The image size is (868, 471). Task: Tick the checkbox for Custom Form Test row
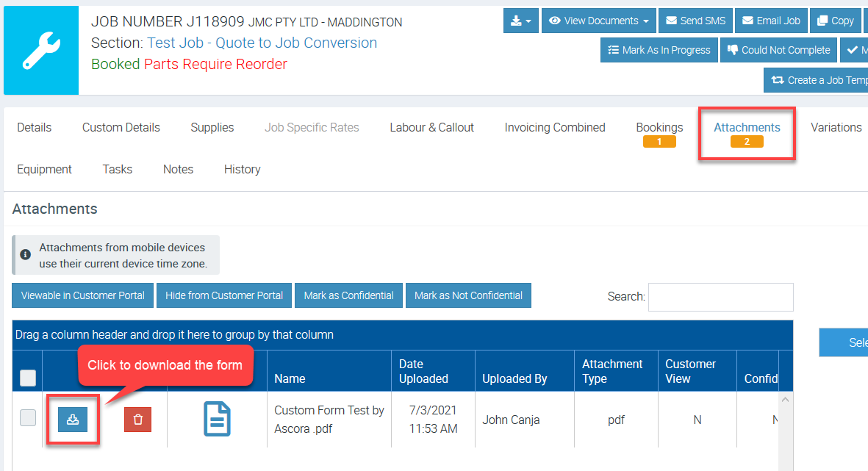[27, 418]
